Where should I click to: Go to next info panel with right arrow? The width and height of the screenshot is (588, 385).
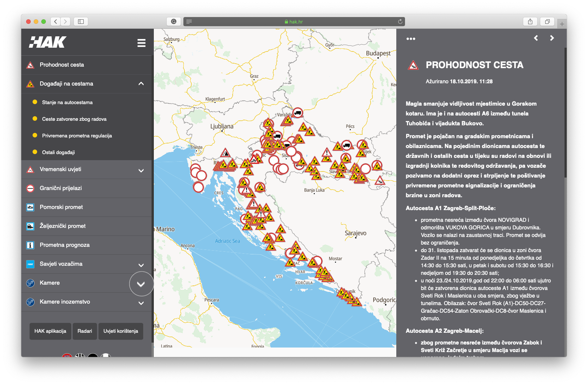(x=552, y=38)
